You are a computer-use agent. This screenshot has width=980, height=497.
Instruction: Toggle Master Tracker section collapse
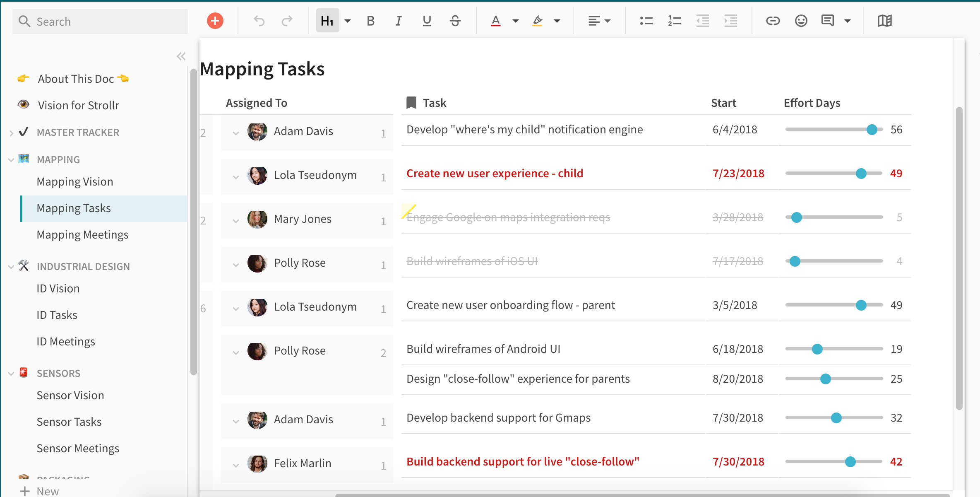click(x=11, y=132)
